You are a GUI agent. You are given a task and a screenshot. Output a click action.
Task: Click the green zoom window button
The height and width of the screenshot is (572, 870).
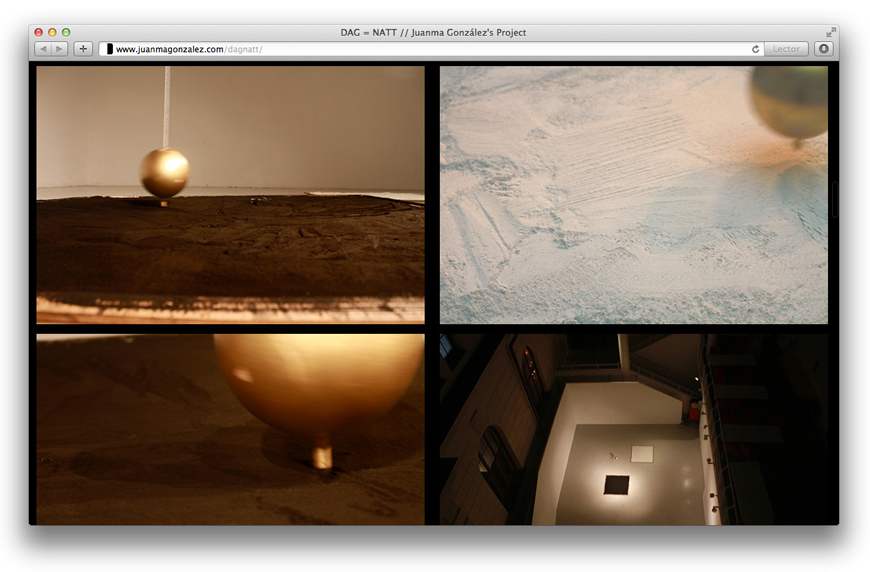tap(66, 33)
